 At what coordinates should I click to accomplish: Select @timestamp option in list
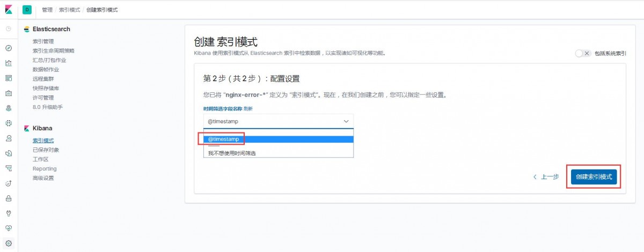click(x=279, y=139)
